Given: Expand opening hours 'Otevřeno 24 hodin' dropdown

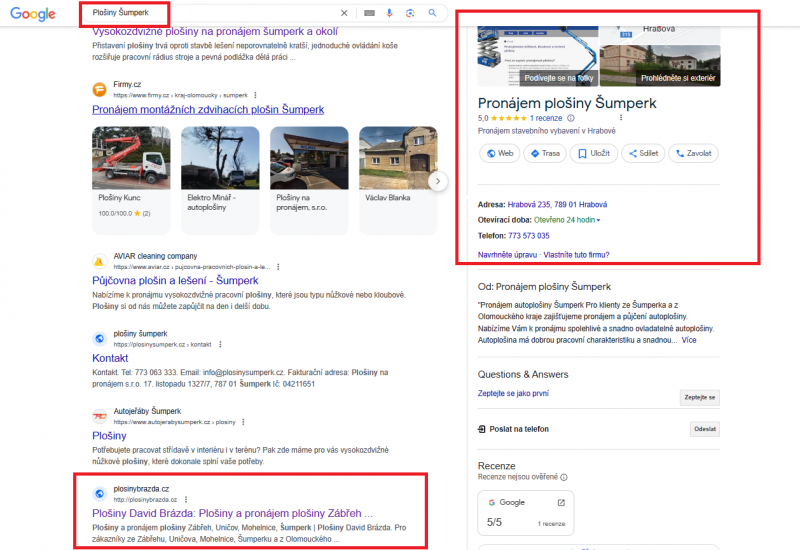Looking at the screenshot, I should click(567, 220).
